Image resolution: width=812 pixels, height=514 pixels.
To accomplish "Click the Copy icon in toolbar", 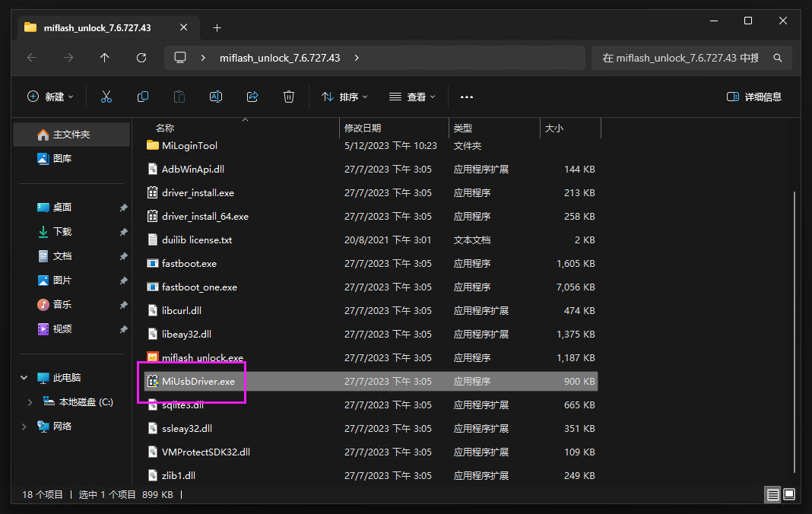I will tap(143, 97).
